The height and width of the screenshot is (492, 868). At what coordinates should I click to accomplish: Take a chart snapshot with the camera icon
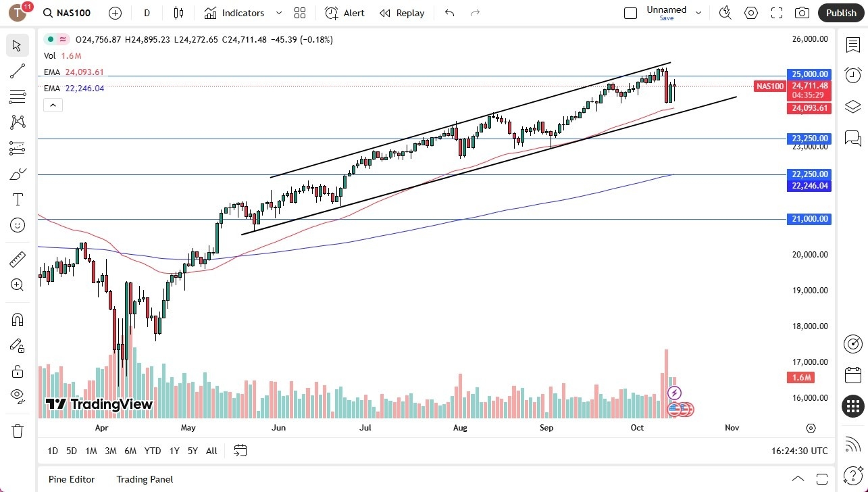(802, 13)
